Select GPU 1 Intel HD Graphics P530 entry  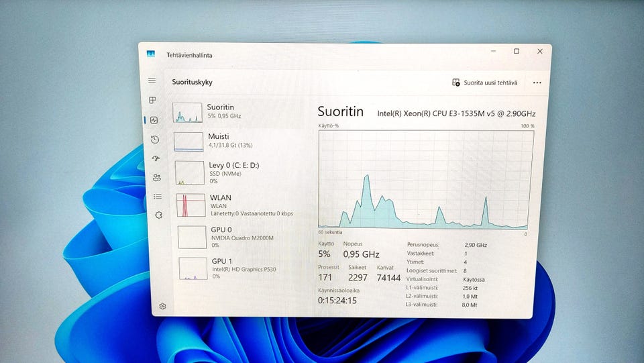pos(242,268)
